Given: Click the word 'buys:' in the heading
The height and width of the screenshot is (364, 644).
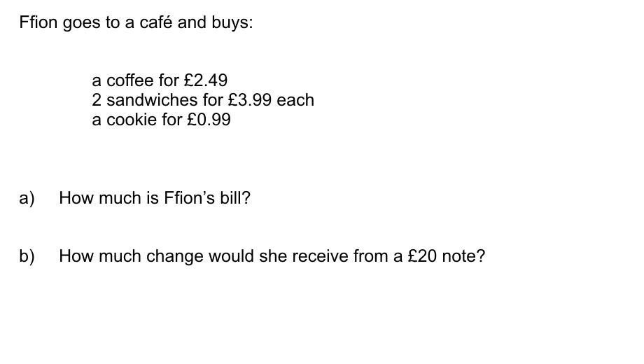Looking at the screenshot, I should coord(232,22).
